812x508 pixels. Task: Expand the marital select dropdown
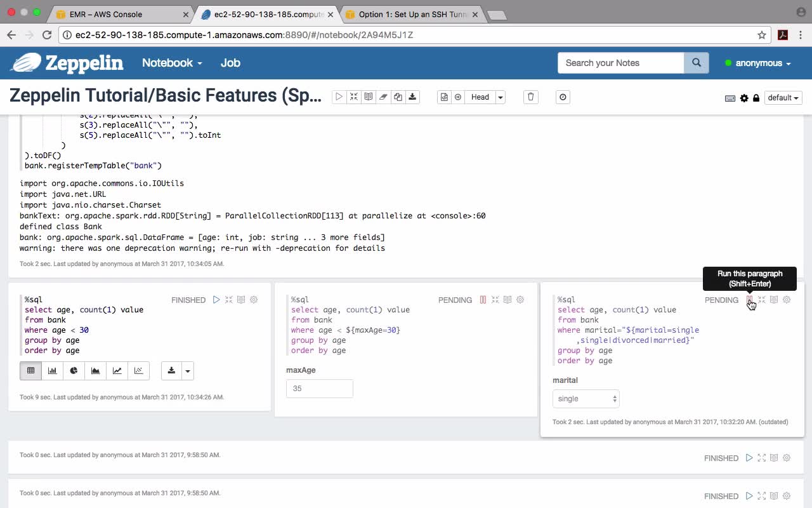pos(586,399)
